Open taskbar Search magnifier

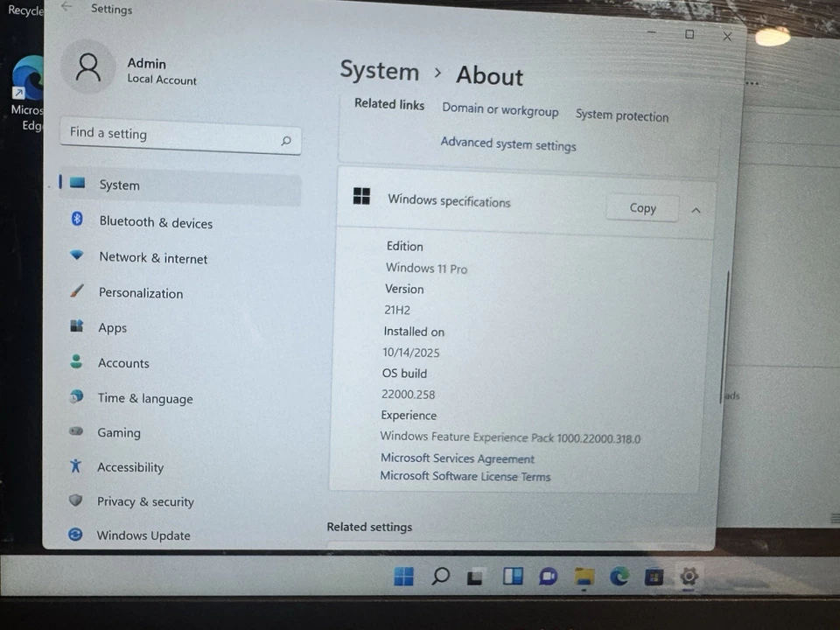(x=440, y=576)
